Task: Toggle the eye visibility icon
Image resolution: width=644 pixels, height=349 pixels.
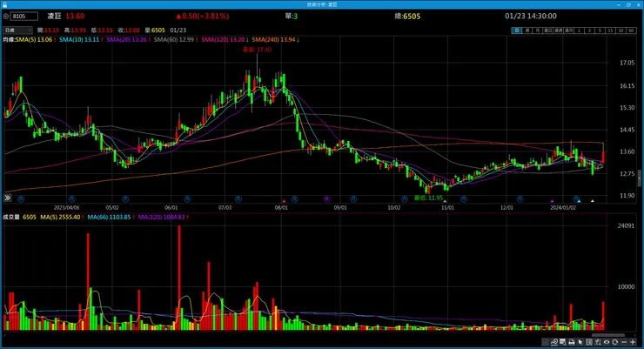Action: click(607, 342)
